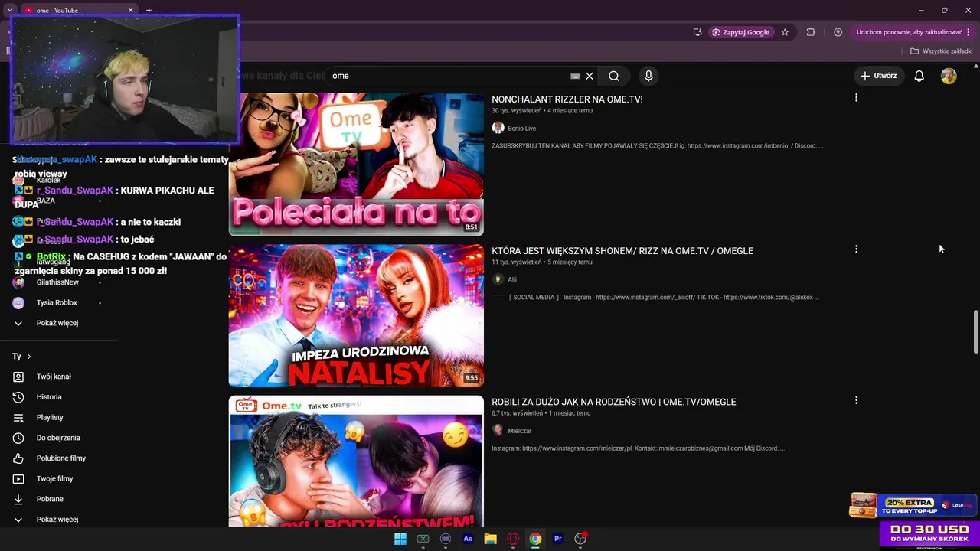Open the install or cast icon in address bar
980x551 pixels.
pyautogui.click(x=697, y=32)
